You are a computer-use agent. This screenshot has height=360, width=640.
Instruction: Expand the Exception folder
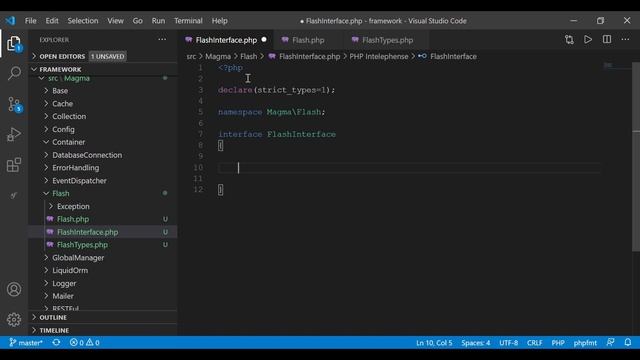(x=102, y=207)
